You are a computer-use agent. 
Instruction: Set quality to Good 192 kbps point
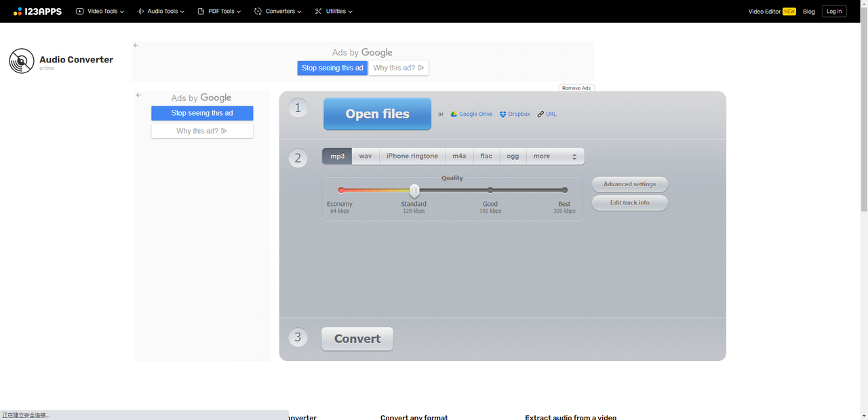pyautogui.click(x=490, y=190)
